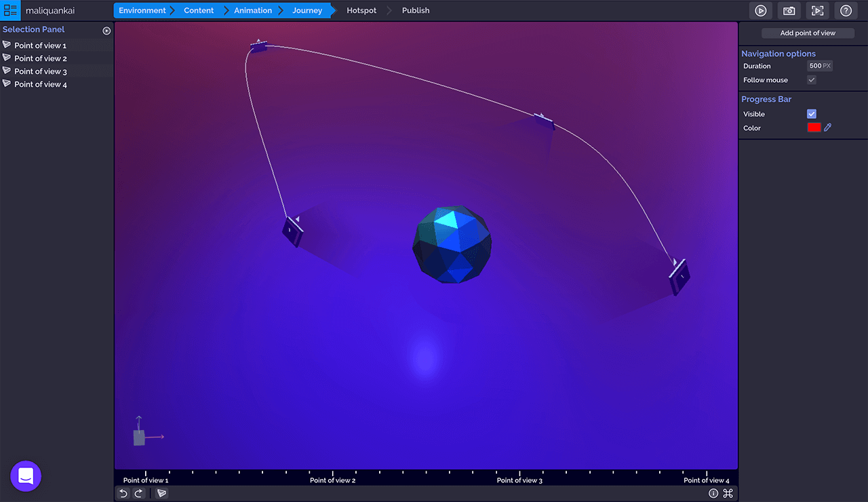Click the Selection Panel play toggle
Image resolution: width=868 pixels, height=502 pixels.
106,31
